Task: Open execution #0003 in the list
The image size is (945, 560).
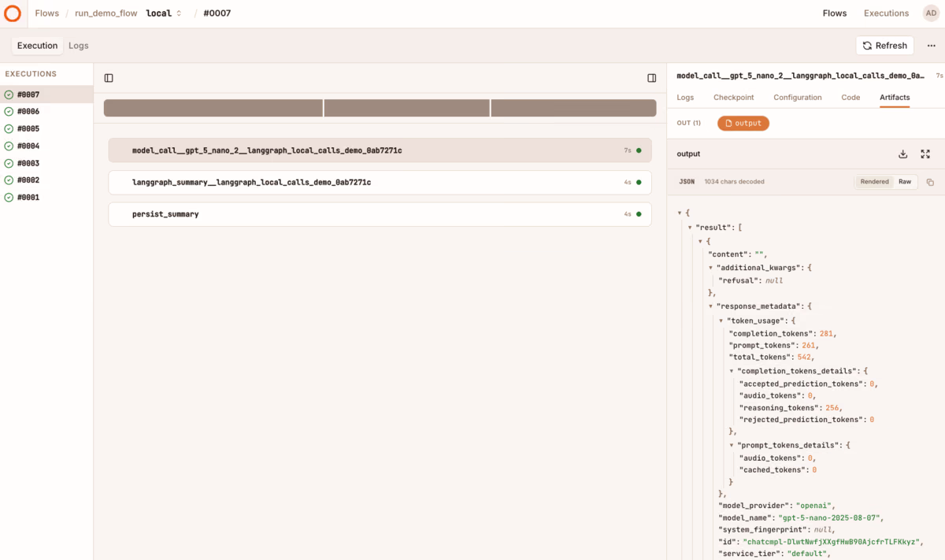Action: coord(46,164)
